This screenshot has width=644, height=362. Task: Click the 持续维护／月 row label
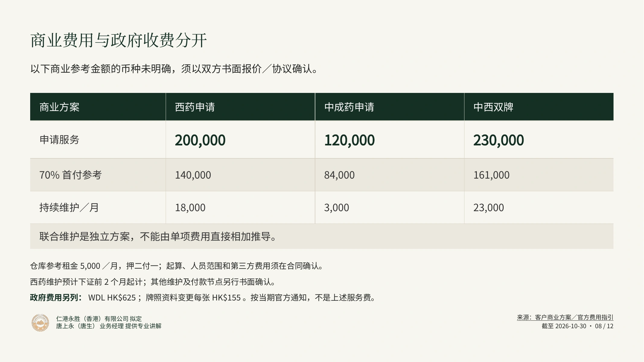pyautogui.click(x=69, y=208)
